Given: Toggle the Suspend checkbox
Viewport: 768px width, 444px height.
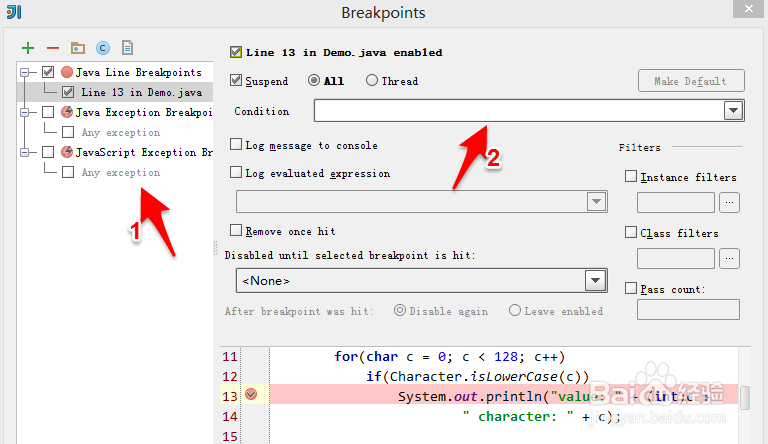Looking at the screenshot, I should tap(236, 80).
